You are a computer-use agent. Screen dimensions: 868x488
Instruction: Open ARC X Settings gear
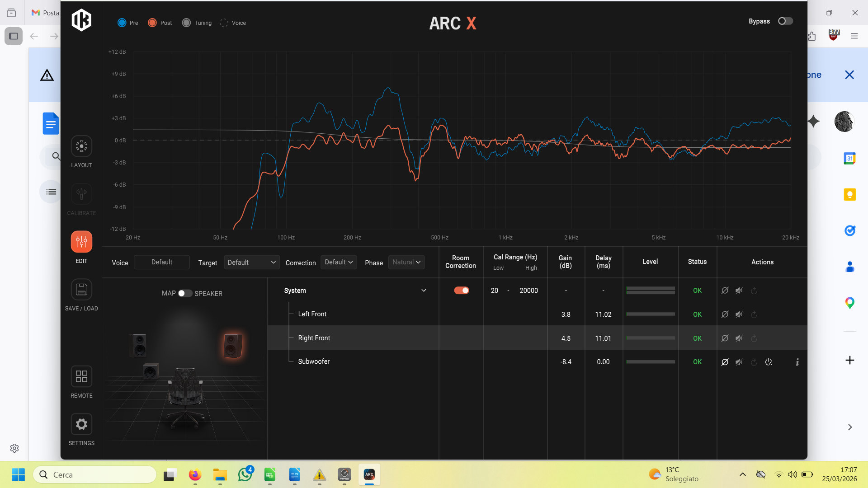[81, 424]
